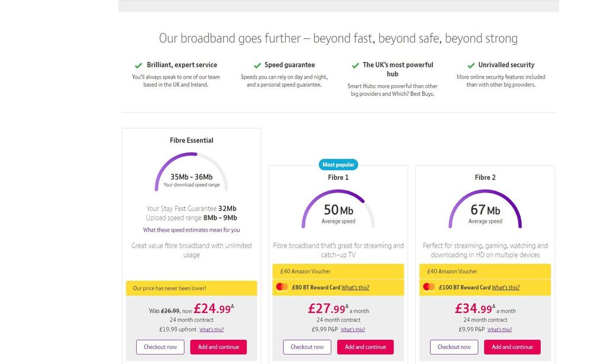Screen dimensions: 591x364
Task: Click the checkmark beside UK's most powerful hub
Action: (x=356, y=66)
